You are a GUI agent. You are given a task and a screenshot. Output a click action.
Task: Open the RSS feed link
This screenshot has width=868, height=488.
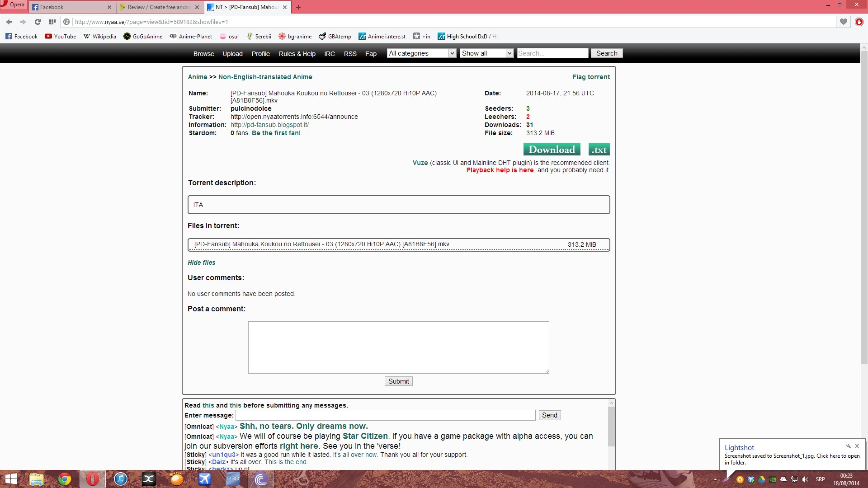(350, 54)
